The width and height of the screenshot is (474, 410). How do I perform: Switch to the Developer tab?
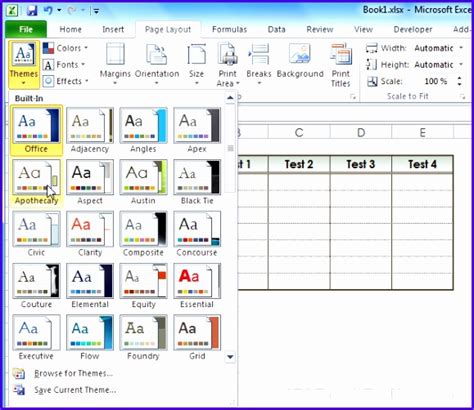coord(413,29)
